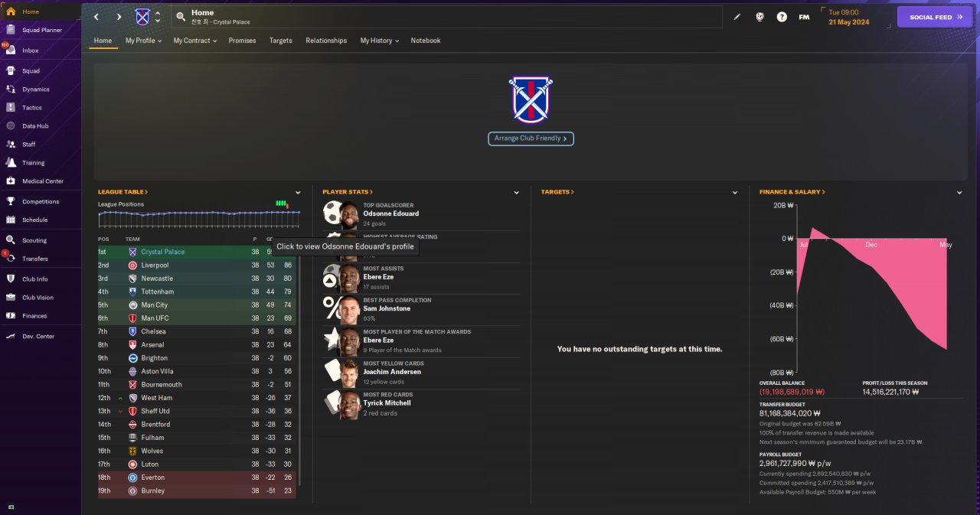
Task: Open the Competitions trophy icon
Action: pos(11,202)
